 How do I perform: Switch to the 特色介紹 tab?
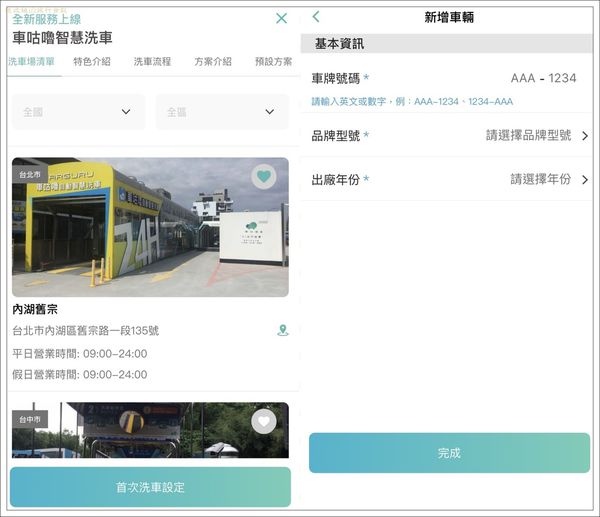[x=92, y=62]
